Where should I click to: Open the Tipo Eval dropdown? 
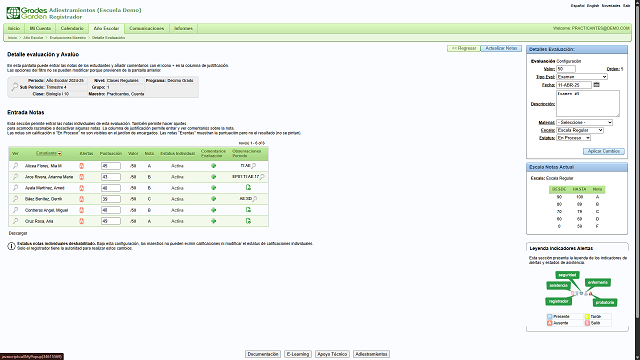582,77
